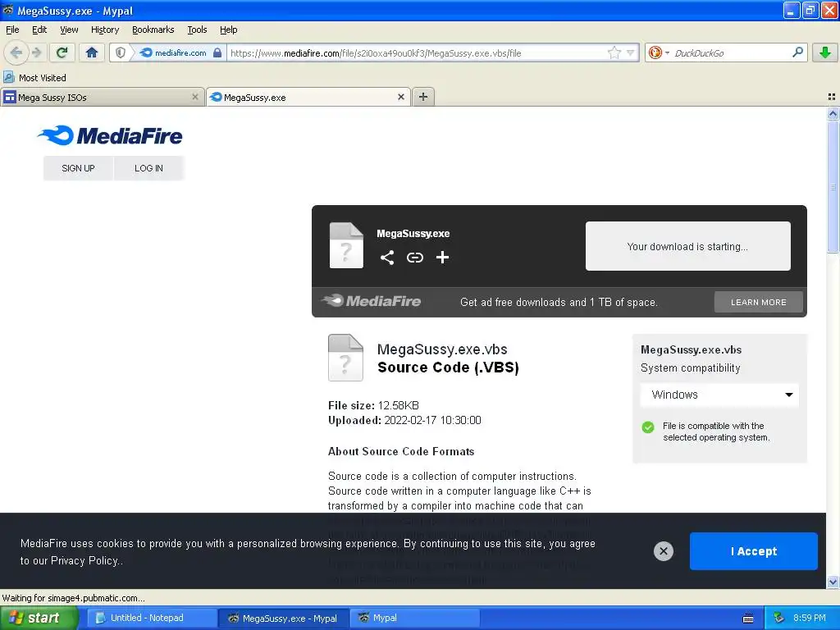Open the View menu
This screenshot has width=840, height=630.
click(x=69, y=30)
